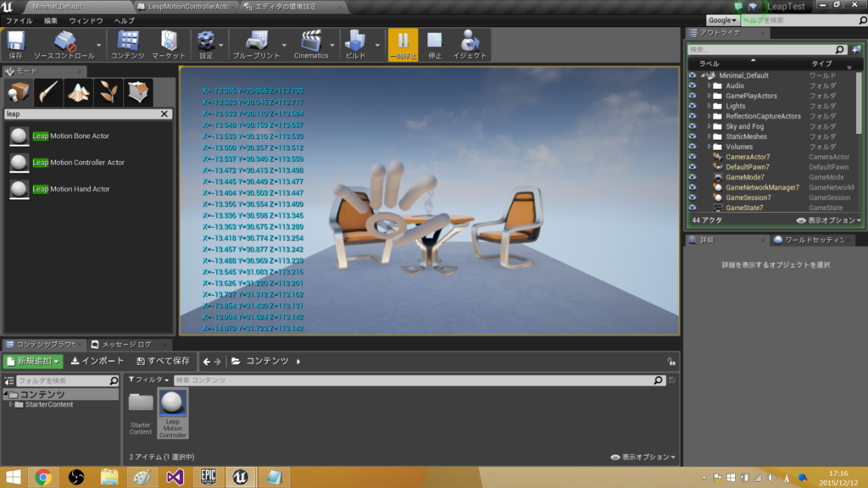
Task: Toggle visibility of DefaultPawn7
Action: coord(693,167)
